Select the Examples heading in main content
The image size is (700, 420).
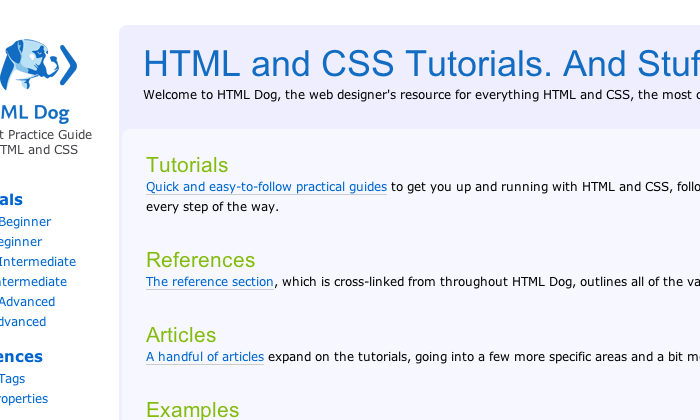click(192, 409)
